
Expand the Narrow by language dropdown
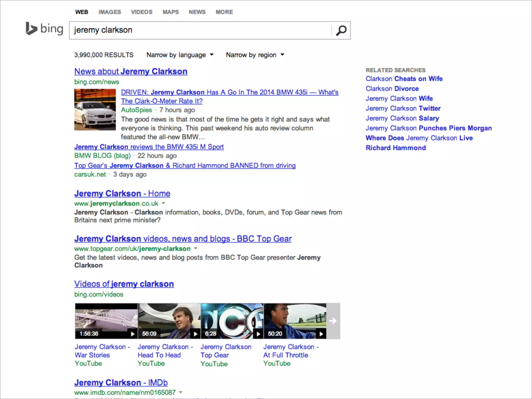tap(180, 55)
